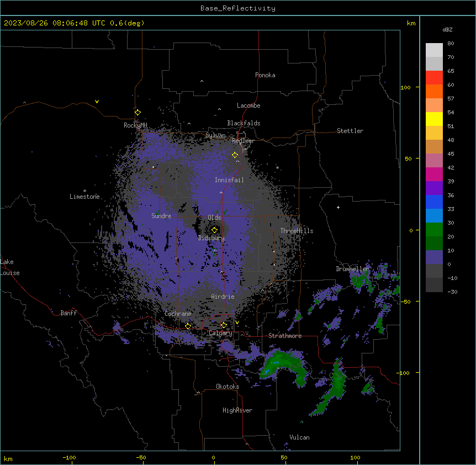Image resolution: width=476 pixels, height=465 pixels.
Task: Click the Lake Louise label
Action: (x=10, y=267)
